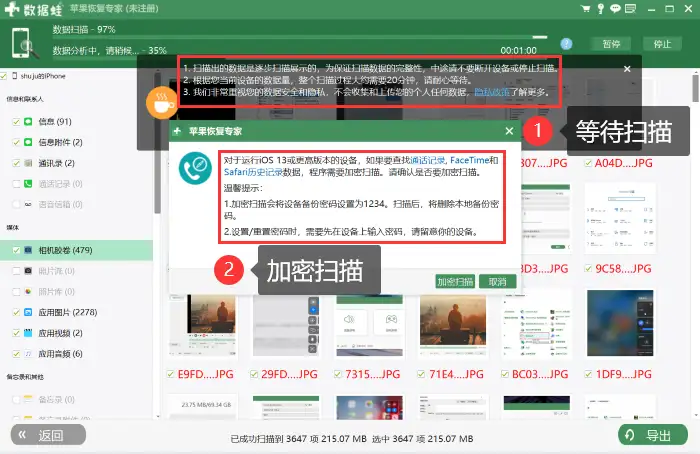The image size is (700, 454).
Task: Click the dialog's phone compass icon
Action: click(195, 168)
